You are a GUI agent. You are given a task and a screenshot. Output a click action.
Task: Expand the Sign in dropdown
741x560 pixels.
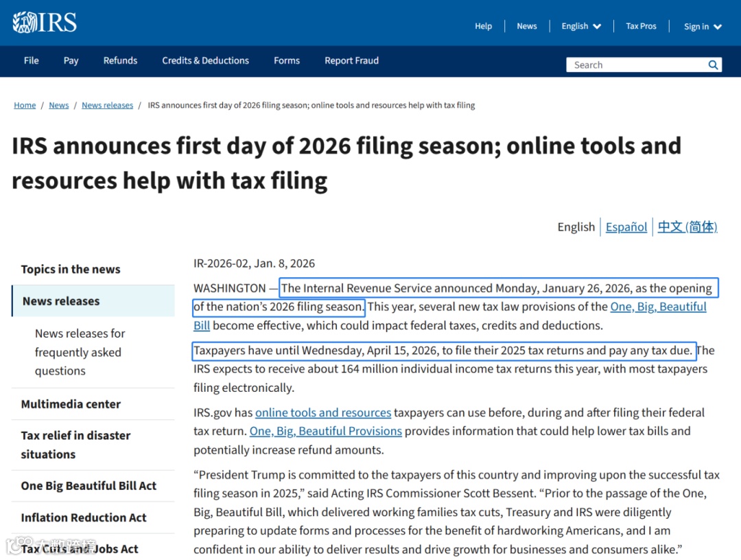pos(703,27)
